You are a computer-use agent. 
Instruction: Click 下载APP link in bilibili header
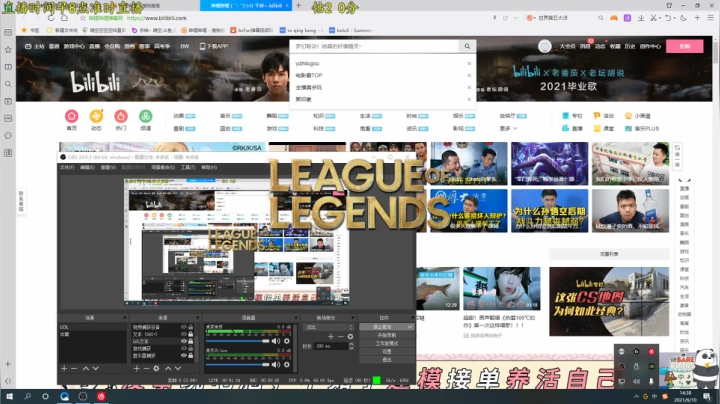pyautogui.click(x=214, y=46)
